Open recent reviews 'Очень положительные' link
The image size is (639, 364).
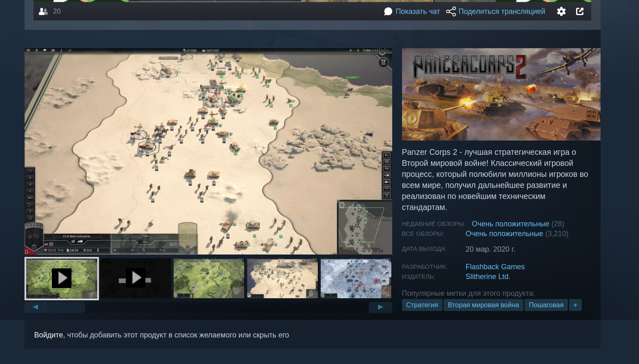pyautogui.click(x=510, y=224)
